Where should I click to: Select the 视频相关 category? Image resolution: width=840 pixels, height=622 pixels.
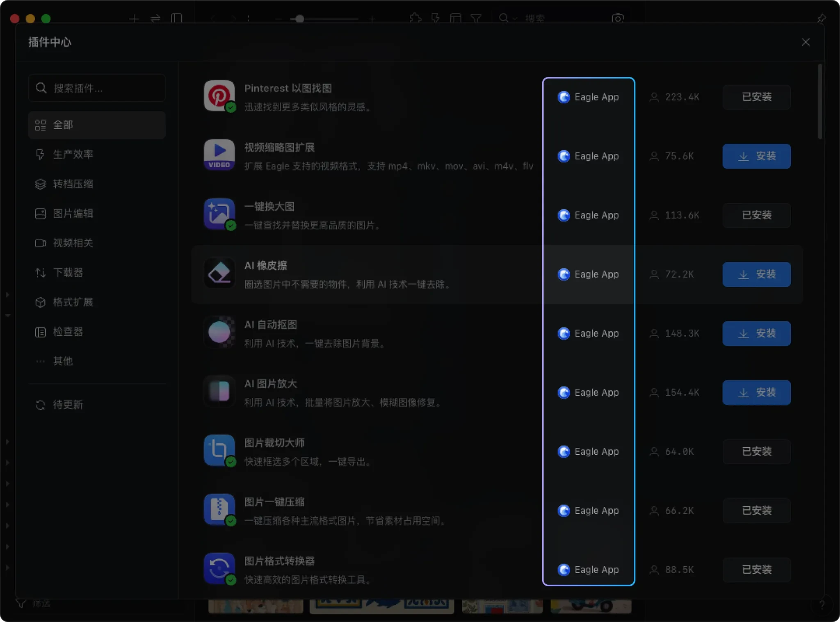97,243
